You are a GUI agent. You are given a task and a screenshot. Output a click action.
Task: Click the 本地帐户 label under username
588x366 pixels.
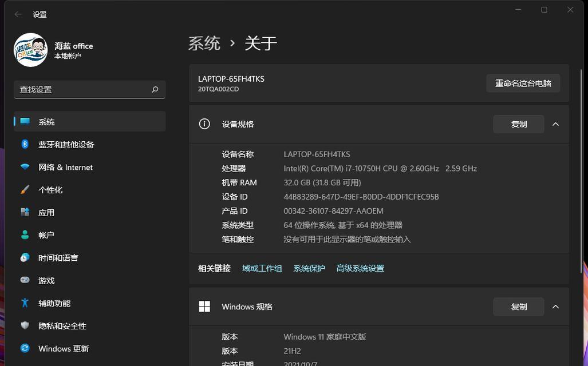(x=68, y=56)
